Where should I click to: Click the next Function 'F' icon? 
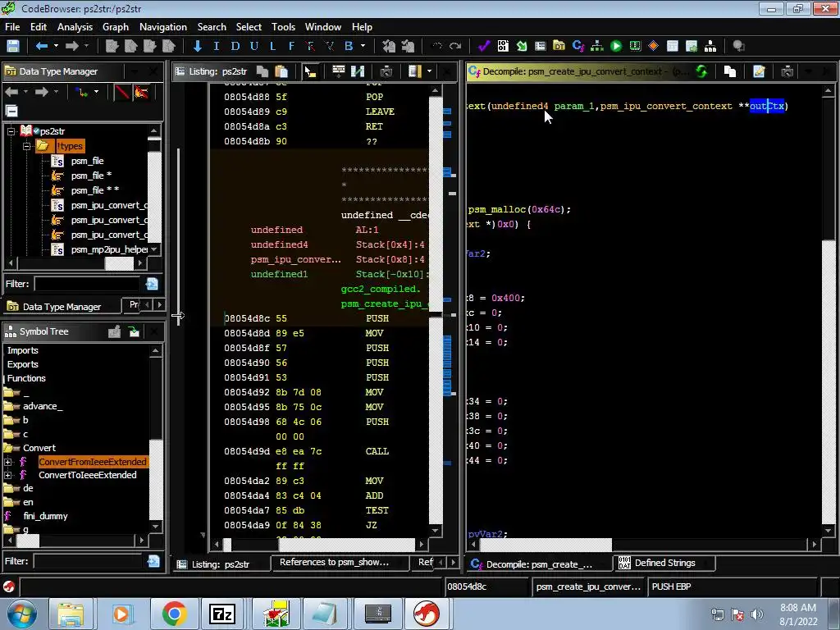291,46
